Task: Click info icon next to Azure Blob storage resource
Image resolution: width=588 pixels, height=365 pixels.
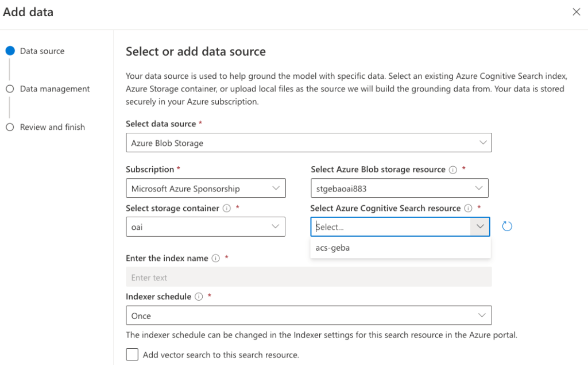Action: pyautogui.click(x=453, y=170)
